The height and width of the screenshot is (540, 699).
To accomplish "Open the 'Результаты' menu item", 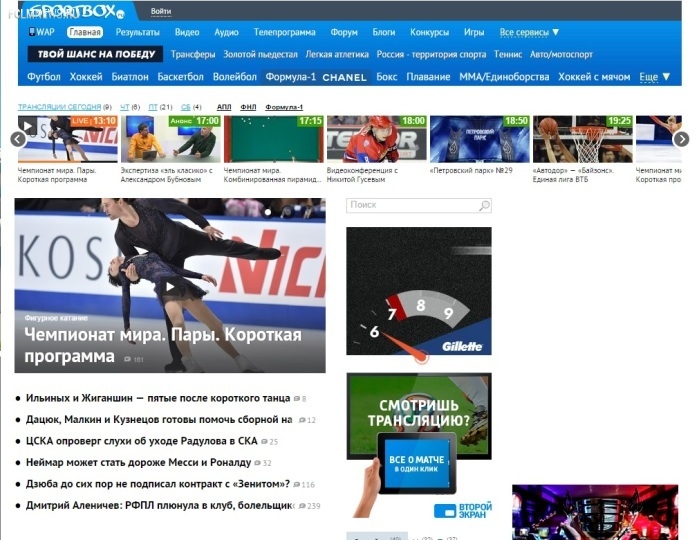I will click(x=137, y=32).
